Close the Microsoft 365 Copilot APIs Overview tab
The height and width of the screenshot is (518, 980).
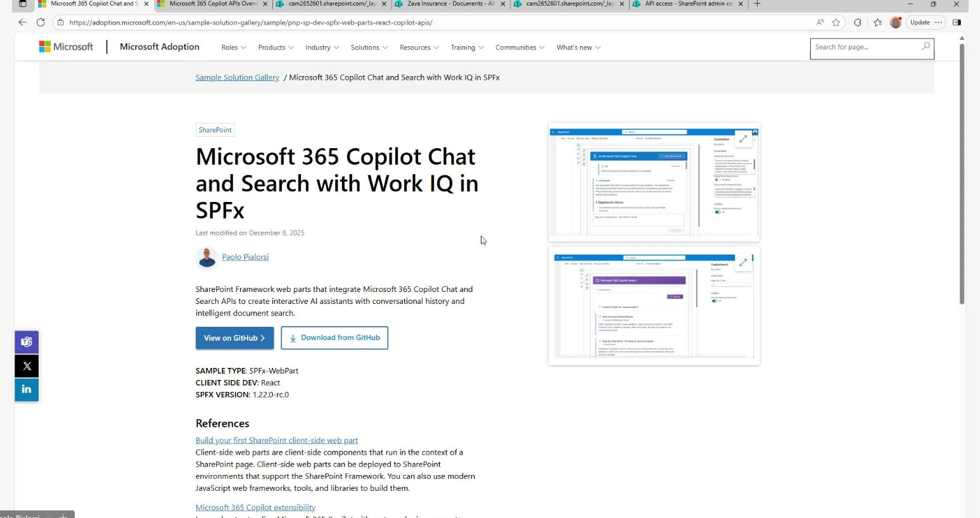point(265,4)
